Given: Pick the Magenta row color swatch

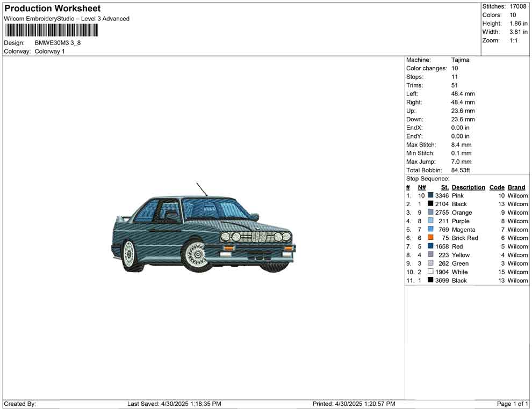Looking at the screenshot, I should (430, 230).
